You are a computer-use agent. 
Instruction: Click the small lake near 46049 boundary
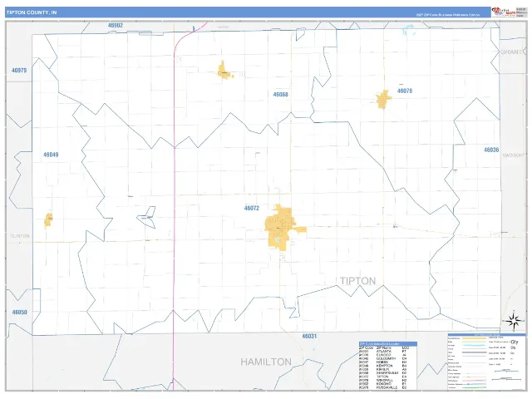[x=146, y=217]
